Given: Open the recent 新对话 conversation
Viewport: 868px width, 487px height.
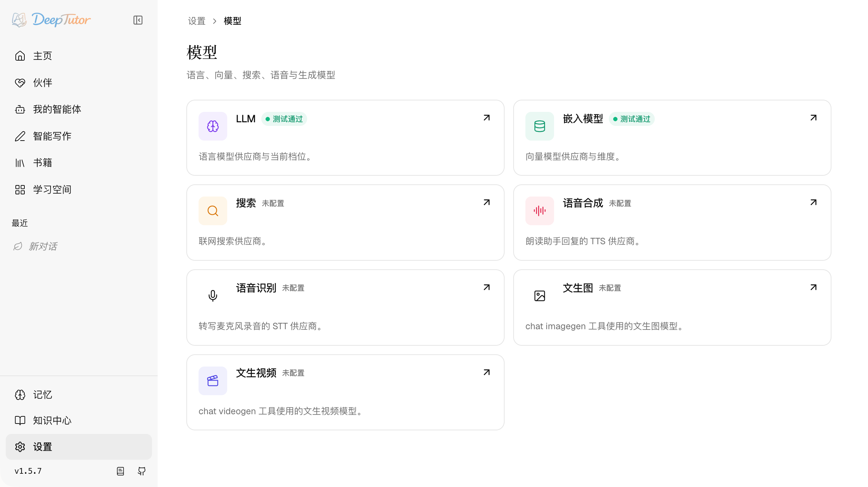Looking at the screenshot, I should tap(79, 246).
